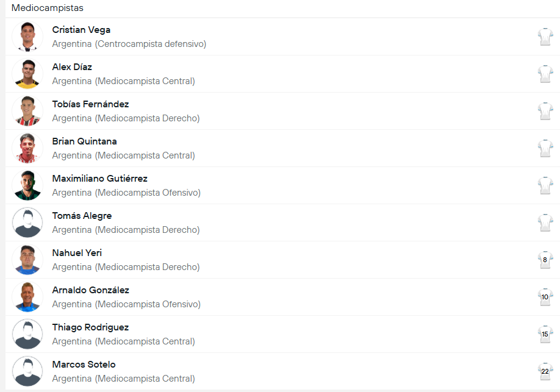Click Tomás Alegre's placeholder avatar icon

tap(27, 223)
